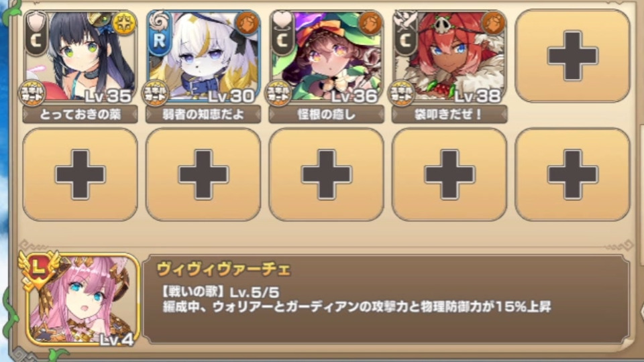Screen dimensions: 644x362
Task: Add a member to fourth bottom-row plus slot
Action: click(449, 174)
